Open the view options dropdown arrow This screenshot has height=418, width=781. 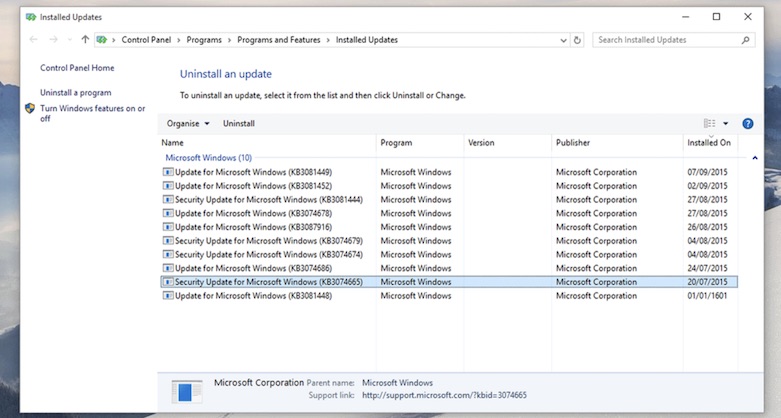(725, 124)
